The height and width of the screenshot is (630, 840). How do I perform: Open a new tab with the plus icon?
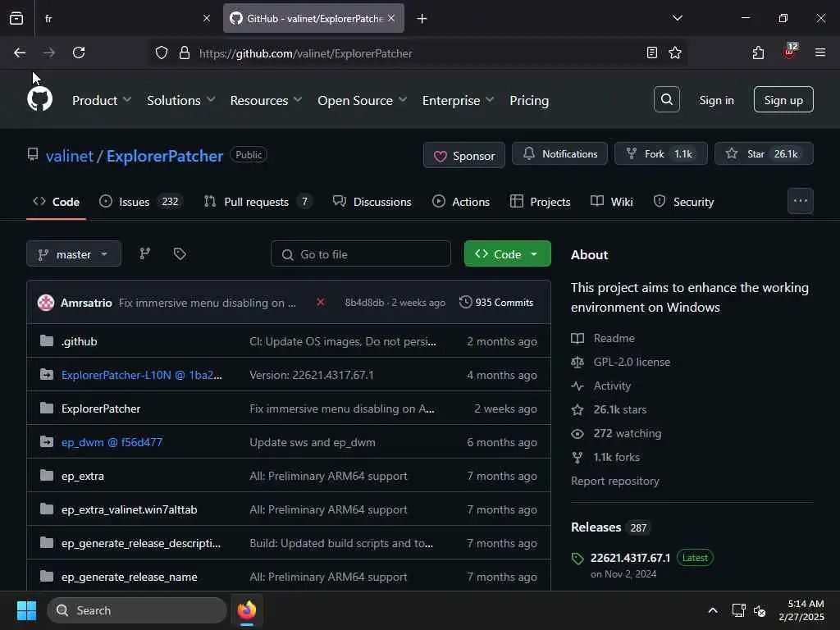422,19
